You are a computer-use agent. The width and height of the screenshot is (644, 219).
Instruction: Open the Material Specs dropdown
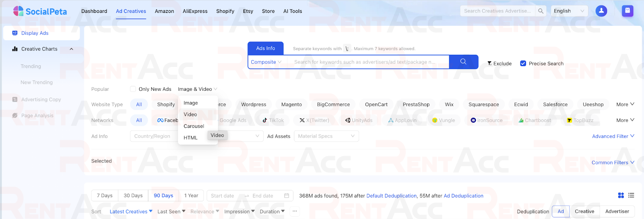(326, 136)
